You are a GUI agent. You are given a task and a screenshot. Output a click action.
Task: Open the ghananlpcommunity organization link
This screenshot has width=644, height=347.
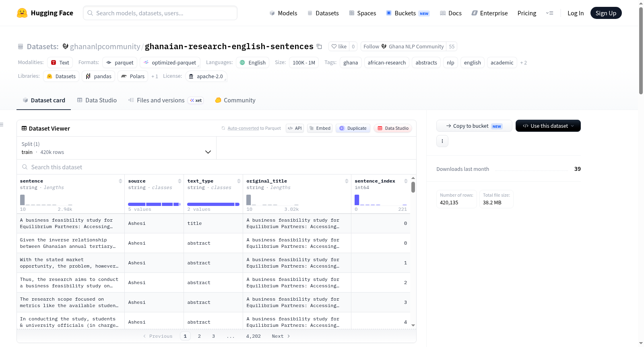(105, 46)
